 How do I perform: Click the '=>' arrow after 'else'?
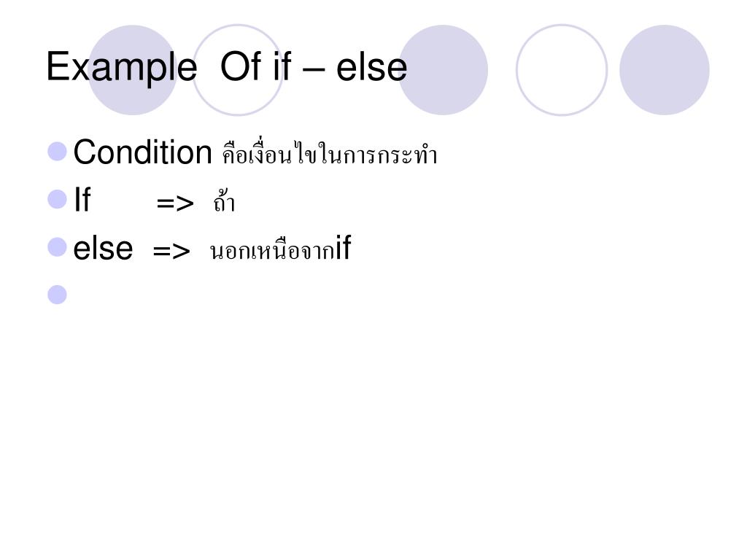point(171,251)
